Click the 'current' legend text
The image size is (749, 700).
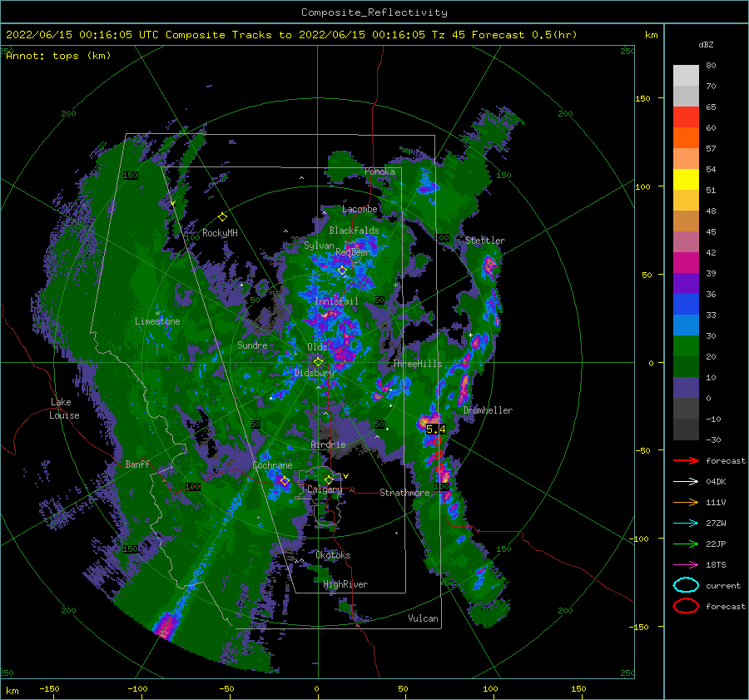point(723,586)
